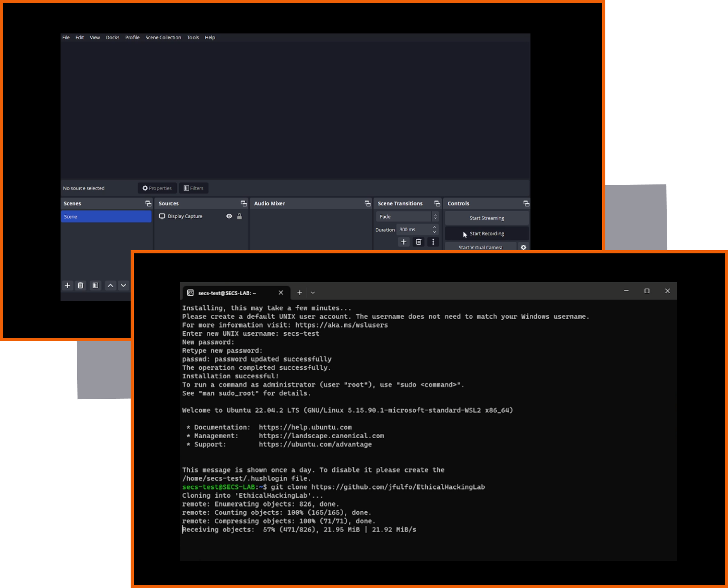The width and height of the screenshot is (728, 588).
Task: Click the https://help.ubuntu.com link
Action: point(305,427)
